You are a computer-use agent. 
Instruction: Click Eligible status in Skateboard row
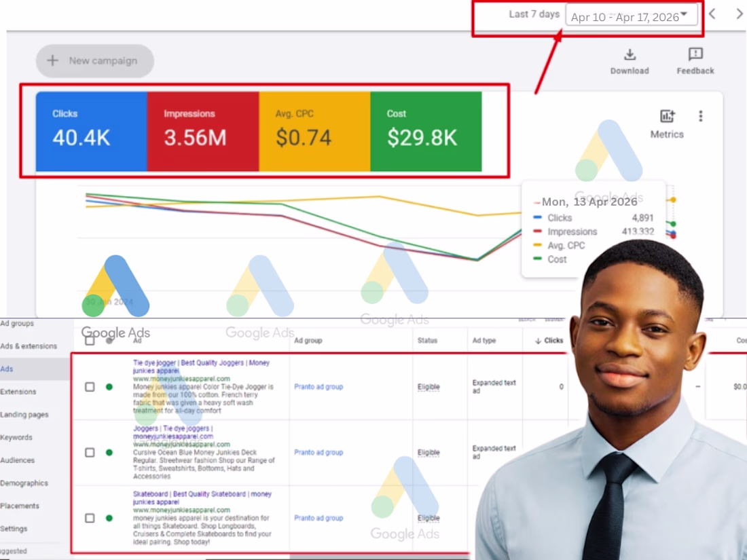pyautogui.click(x=429, y=518)
